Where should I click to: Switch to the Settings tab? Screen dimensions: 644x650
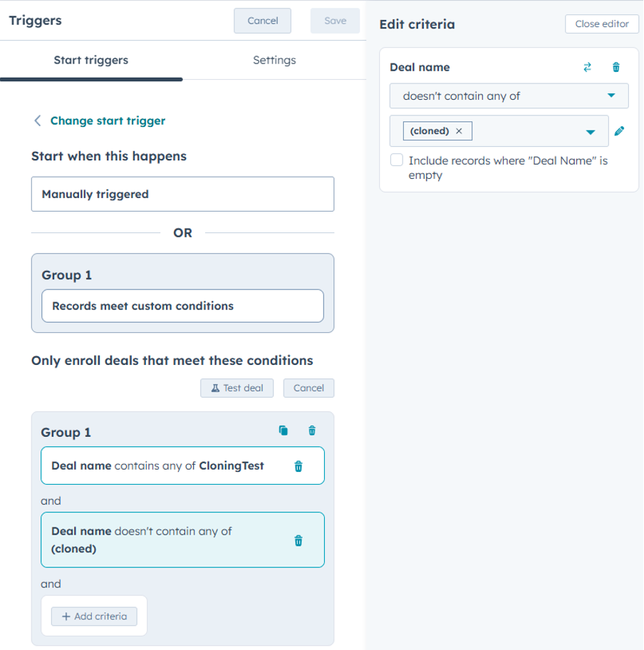[274, 60]
